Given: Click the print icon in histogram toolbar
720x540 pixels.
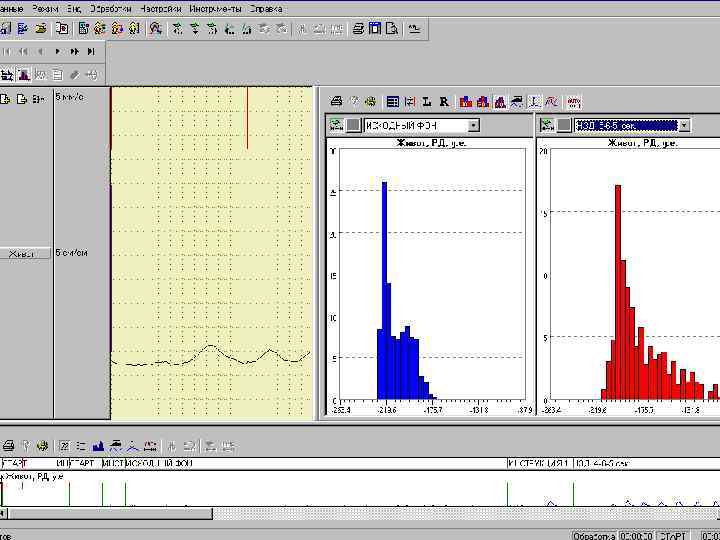Looking at the screenshot, I should click(337, 101).
